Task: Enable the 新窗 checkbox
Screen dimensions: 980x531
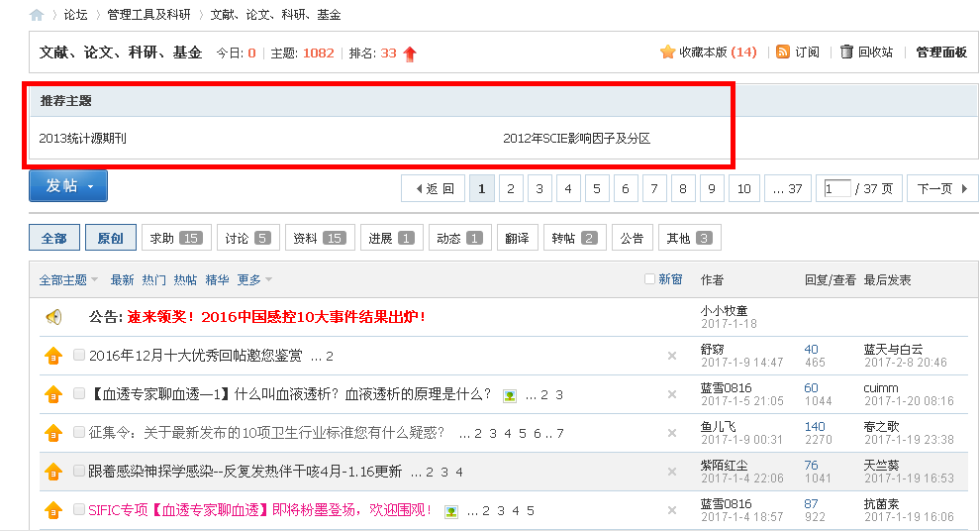Action: (649, 279)
